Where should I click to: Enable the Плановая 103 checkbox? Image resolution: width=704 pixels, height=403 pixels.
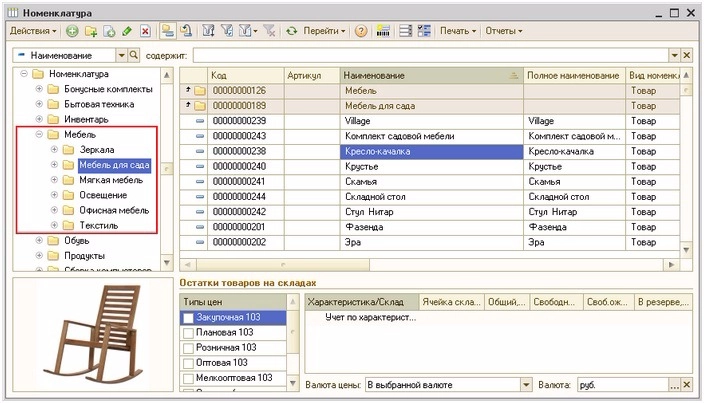(188, 332)
